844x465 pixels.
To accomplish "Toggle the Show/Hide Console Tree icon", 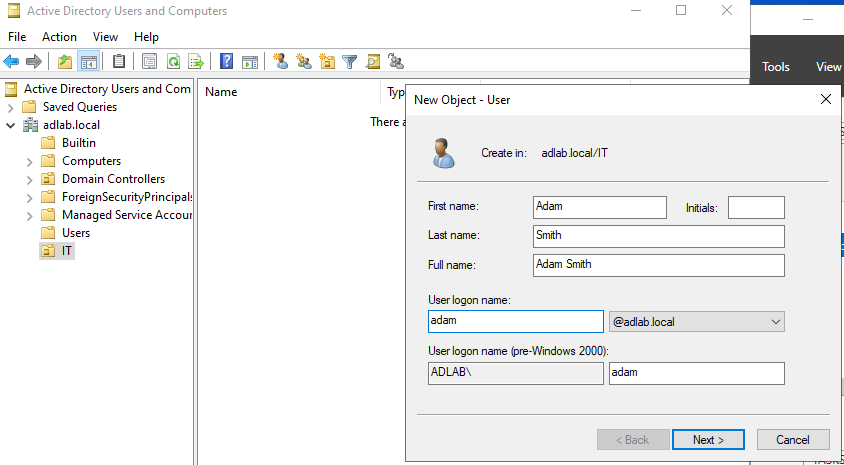I will tap(88, 61).
